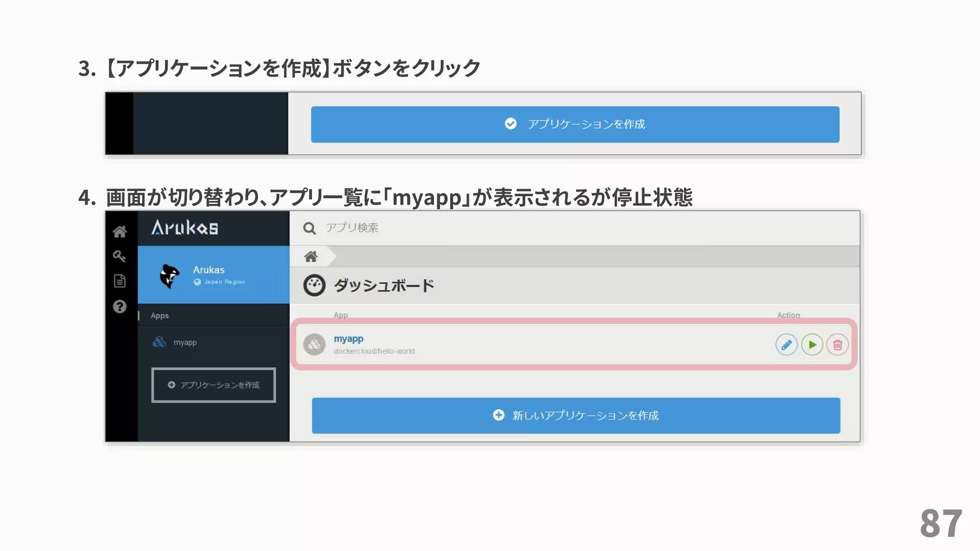Click the top アプリケーションを作成 blue button
This screenshot has height=551, width=980.
575,124
